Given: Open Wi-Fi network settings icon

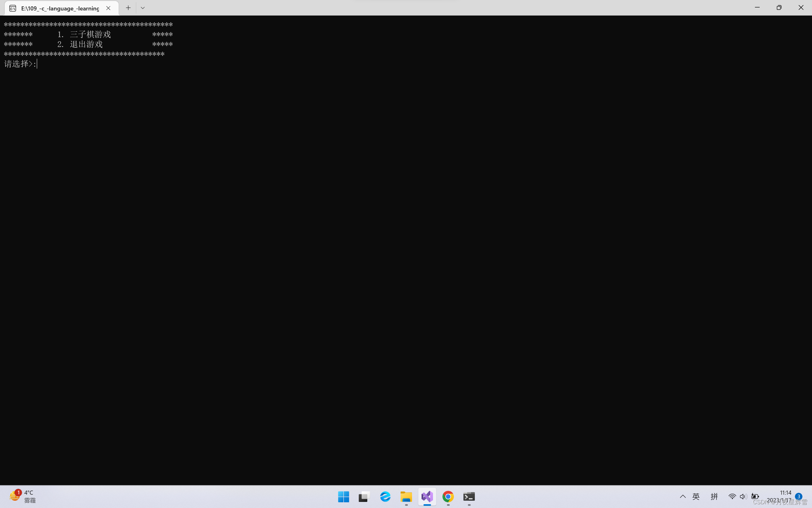Looking at the screenshot, I should click(x=732, y=496).
